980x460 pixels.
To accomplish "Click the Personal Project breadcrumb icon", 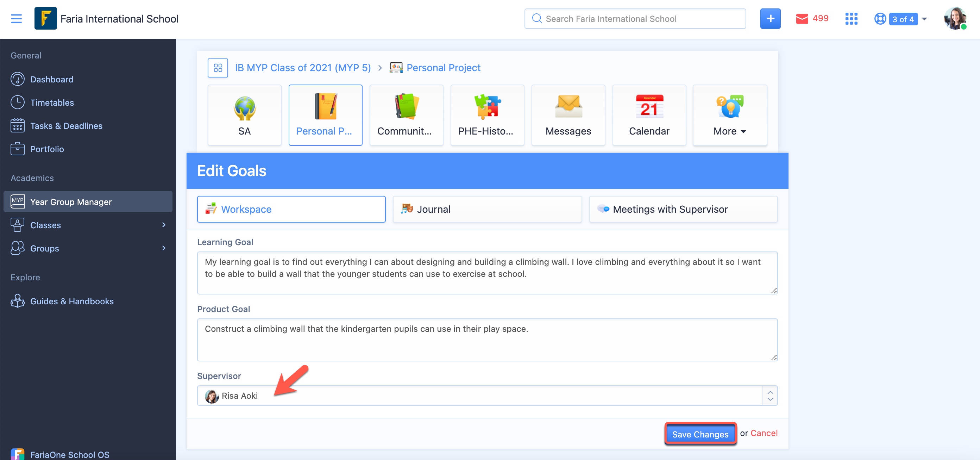I will coord(396,68).
